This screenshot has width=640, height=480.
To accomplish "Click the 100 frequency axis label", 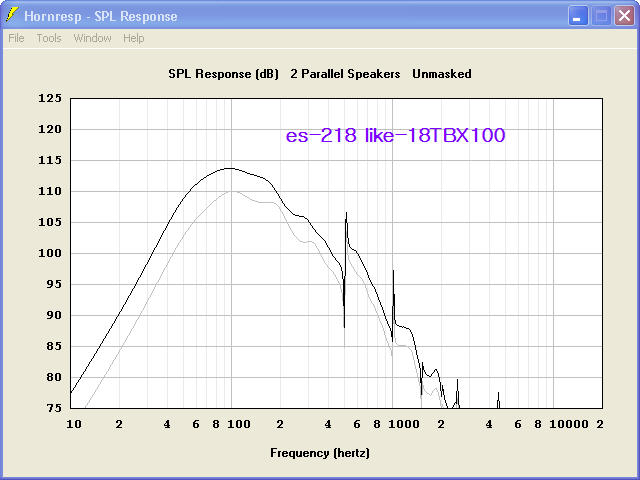I will click(x=239, y=424).
